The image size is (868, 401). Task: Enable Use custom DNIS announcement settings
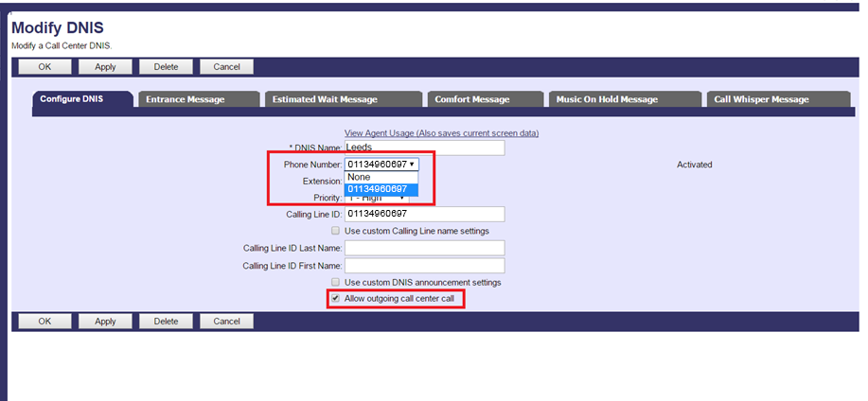pos(335,282)
